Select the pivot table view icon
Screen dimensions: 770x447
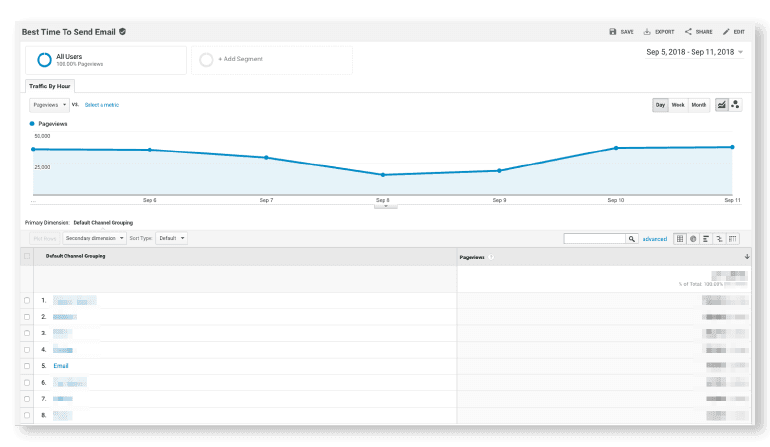(733, 239)
